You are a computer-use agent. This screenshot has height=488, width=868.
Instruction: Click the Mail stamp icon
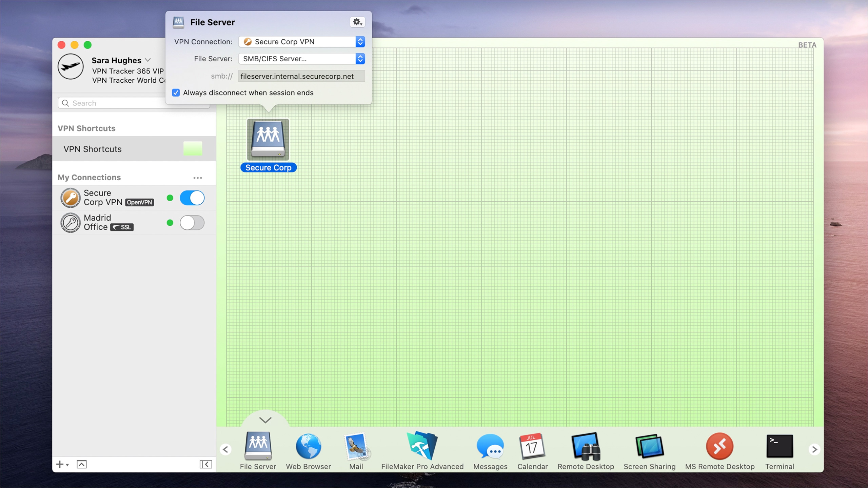pos(356,446)
